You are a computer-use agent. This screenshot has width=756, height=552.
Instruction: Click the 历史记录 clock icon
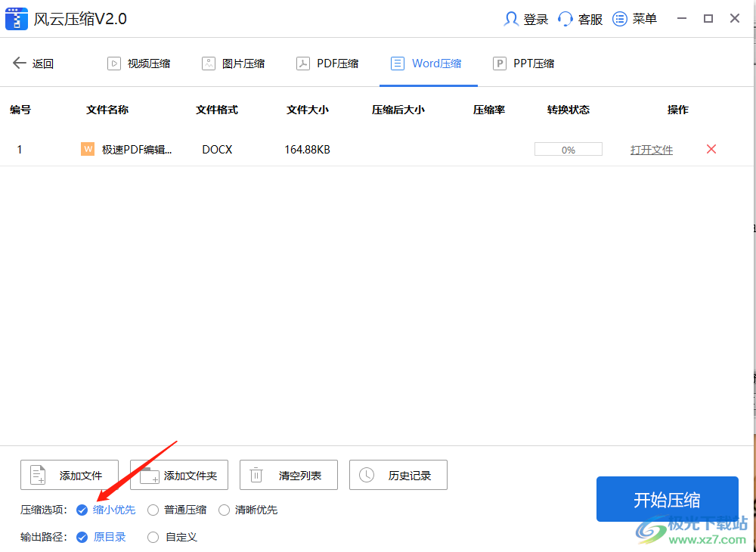click(x=367, y=475)
